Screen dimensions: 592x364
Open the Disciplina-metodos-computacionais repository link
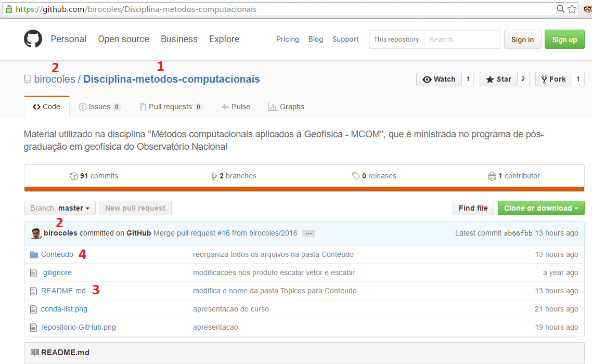point(171,79)
